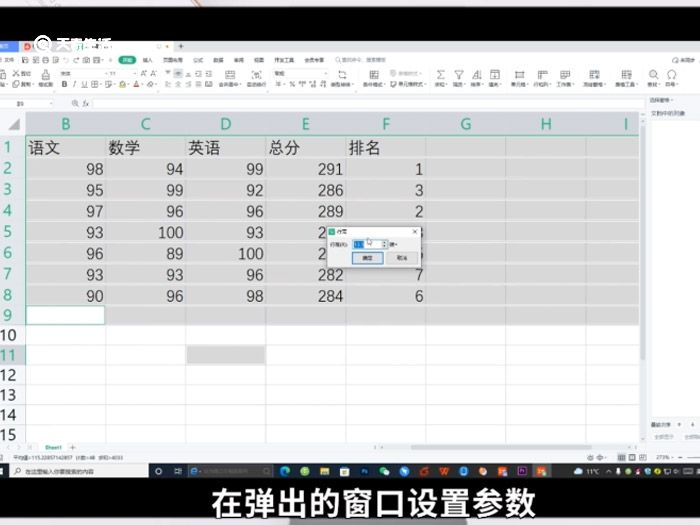
Task: Open a new document tab with plus
Action: pyautogui.click(x=181, y=46)
